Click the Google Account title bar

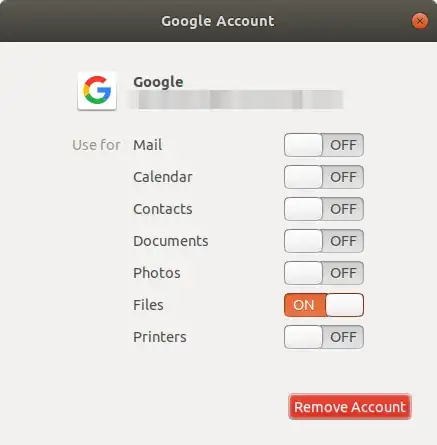point(218,21)
